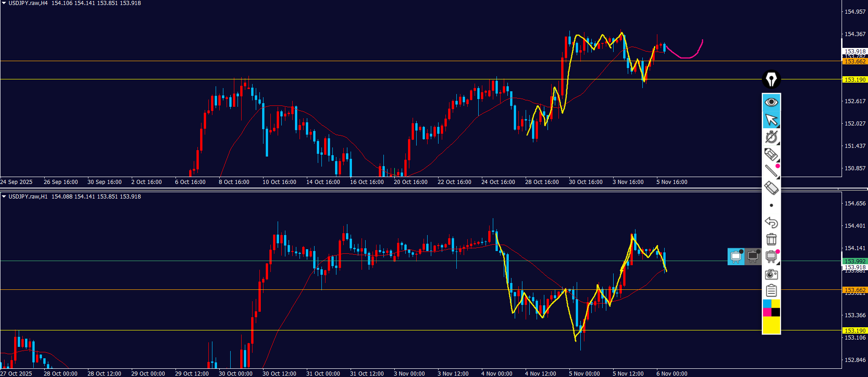Take a screenshot with camera icon
This screenshot has width=868, height=377.
(771, 274)
